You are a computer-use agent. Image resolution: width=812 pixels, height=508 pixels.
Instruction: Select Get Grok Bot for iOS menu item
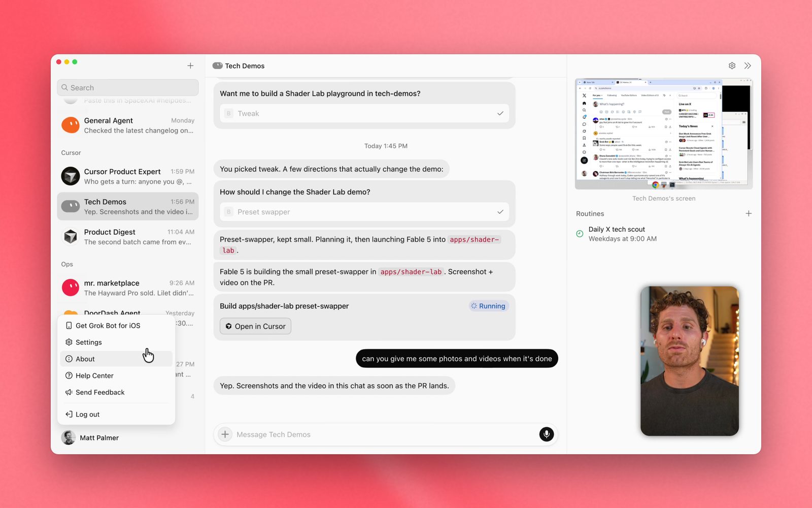pos(116,326)
